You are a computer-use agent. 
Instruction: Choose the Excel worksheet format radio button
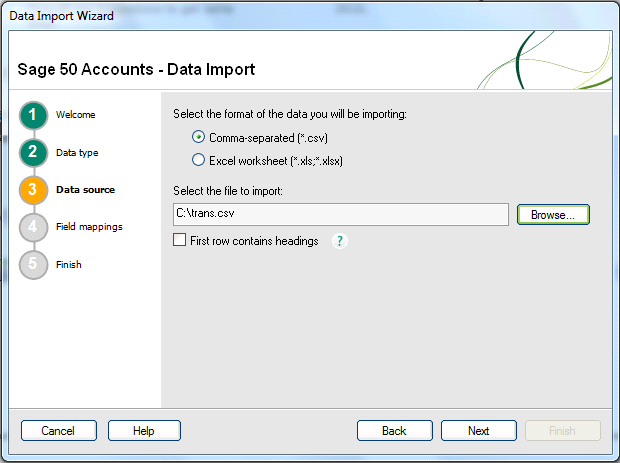tap(199, 160)
